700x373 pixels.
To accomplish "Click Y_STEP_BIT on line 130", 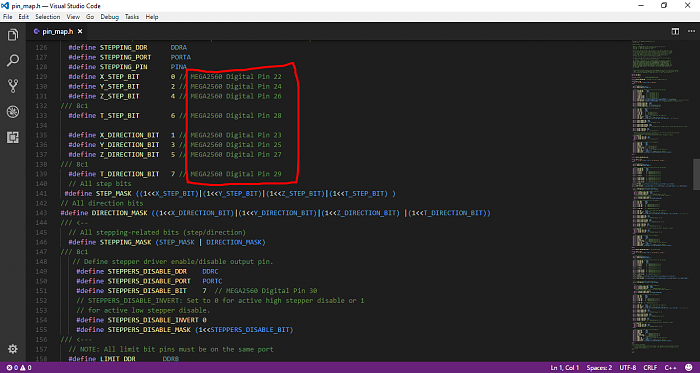I will click(x=119, y=87).
